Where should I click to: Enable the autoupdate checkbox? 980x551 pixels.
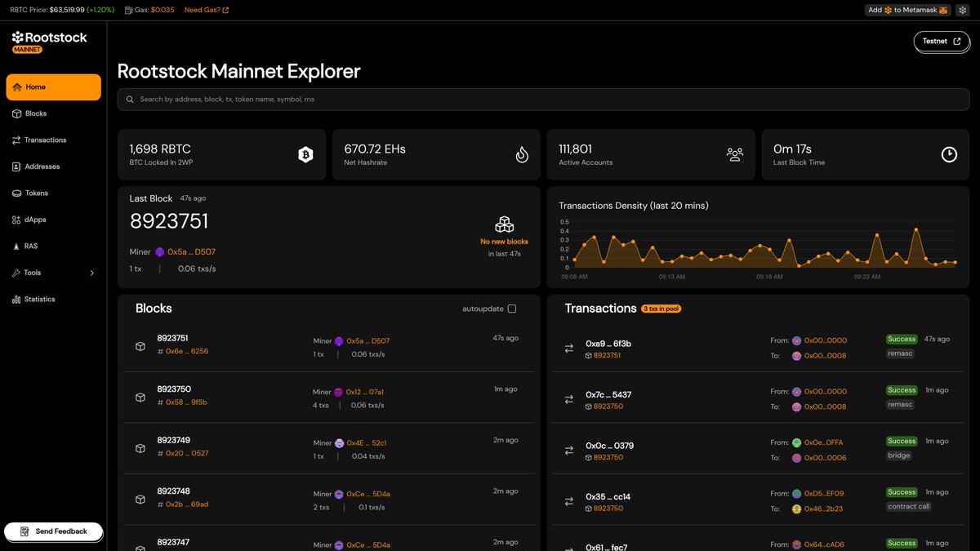(x=512, y=309)
